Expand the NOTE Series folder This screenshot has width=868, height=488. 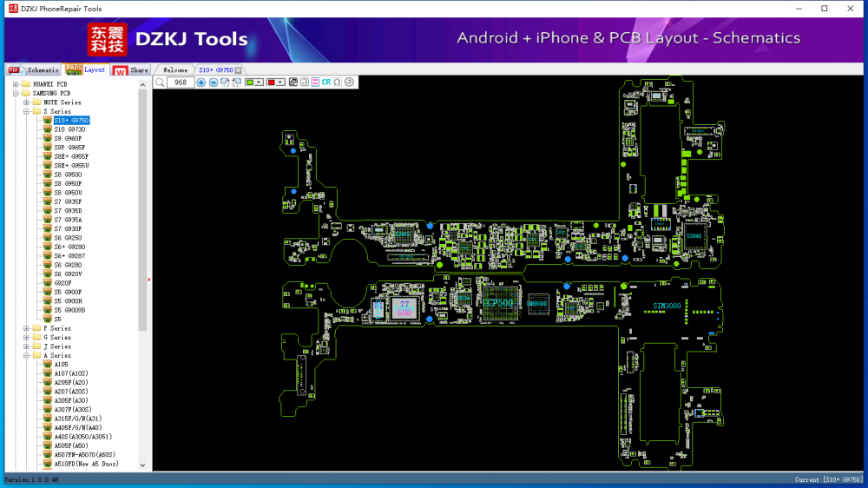click(x=26, y=102)
